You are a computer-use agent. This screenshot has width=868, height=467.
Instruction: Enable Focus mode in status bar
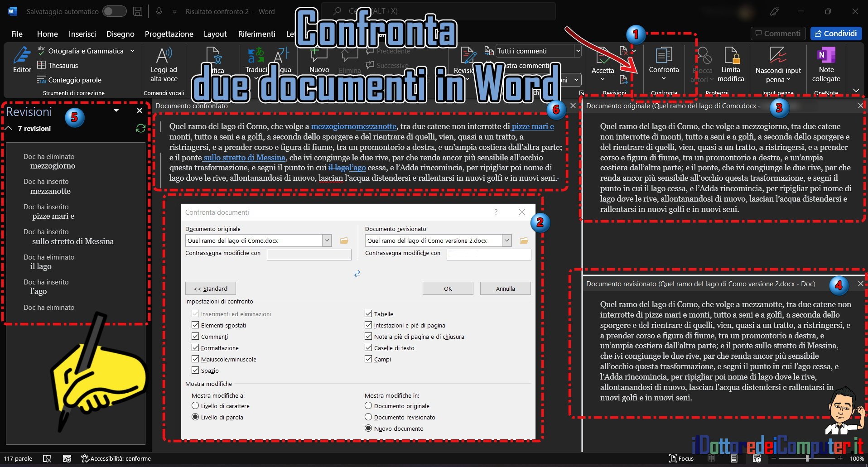tap(681, 458)
